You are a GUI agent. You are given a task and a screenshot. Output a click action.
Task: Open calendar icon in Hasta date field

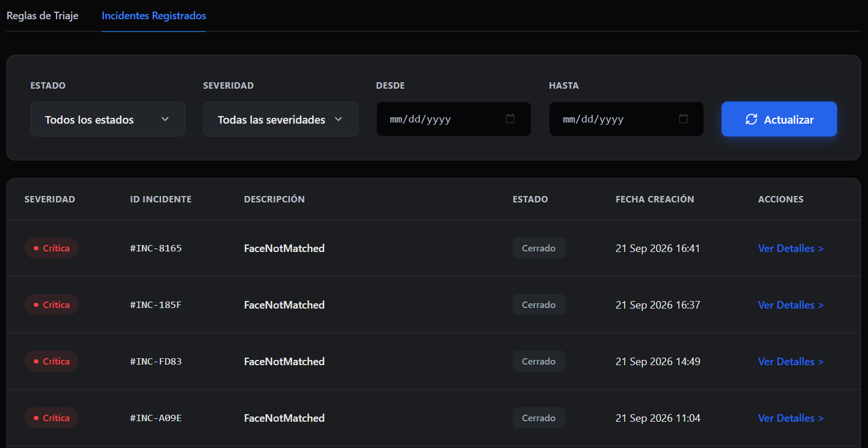pos(683,119)
